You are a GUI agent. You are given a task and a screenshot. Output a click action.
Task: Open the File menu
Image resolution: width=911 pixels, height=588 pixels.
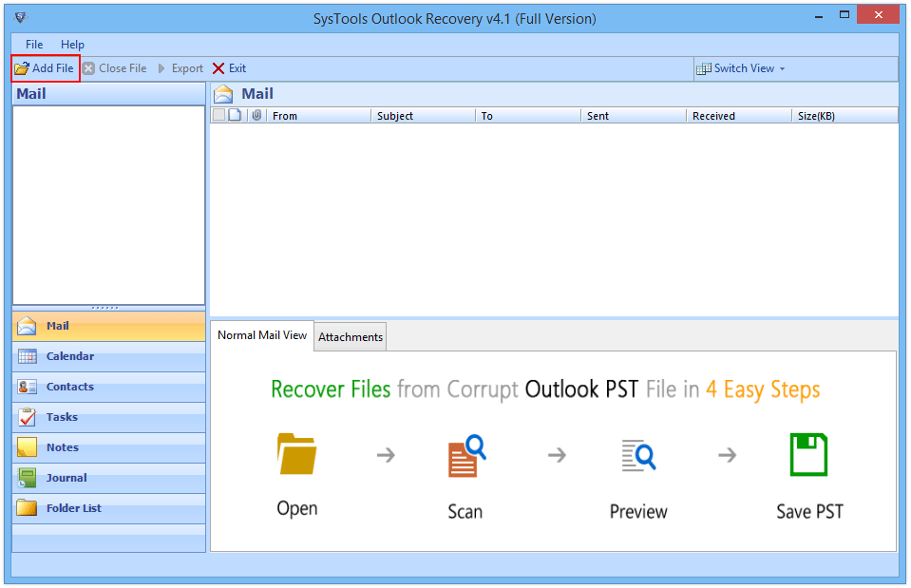tap(34, 45)
